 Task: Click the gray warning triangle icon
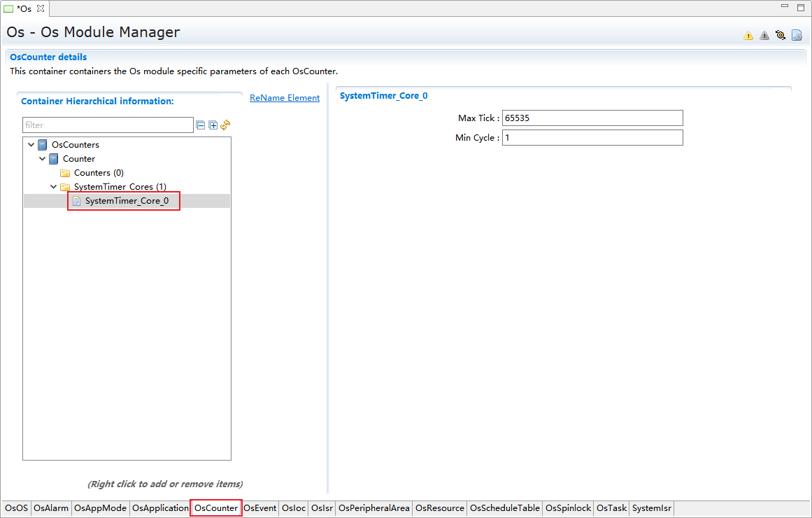click(764, 36)
